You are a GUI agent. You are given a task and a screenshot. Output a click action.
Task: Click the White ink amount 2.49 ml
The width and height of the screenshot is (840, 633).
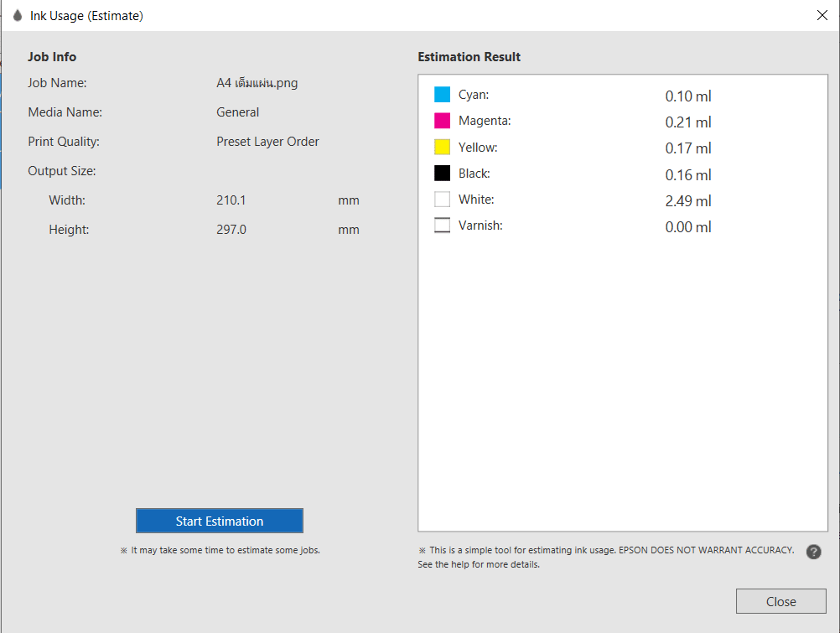coord(687,201)
